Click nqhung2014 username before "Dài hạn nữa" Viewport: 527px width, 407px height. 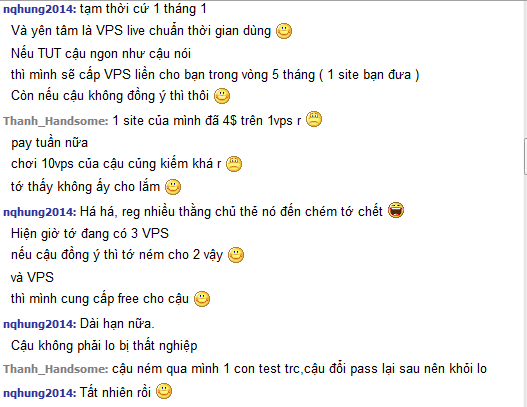tap(40, 324)
